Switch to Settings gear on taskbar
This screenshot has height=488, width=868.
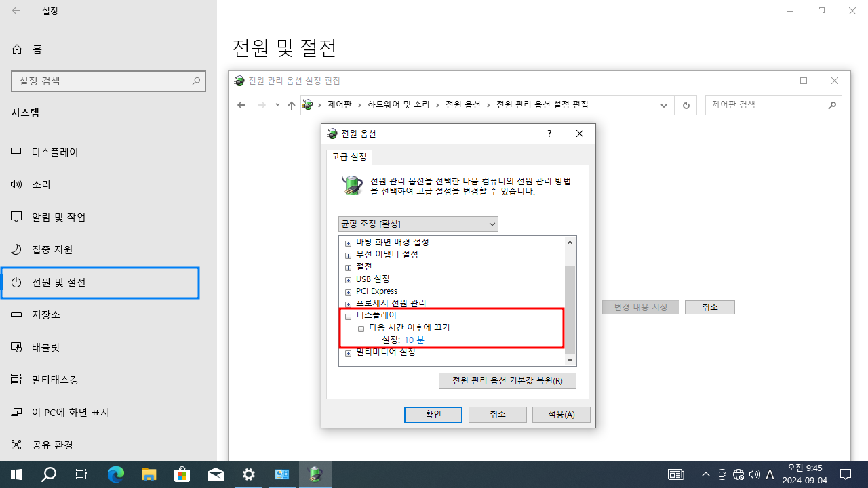click(248, 474)
